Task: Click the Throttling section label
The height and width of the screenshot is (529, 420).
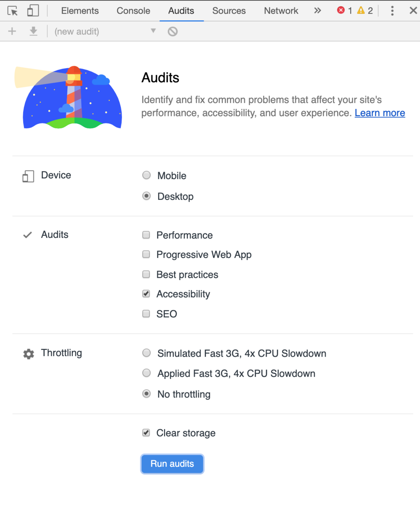Action: point(61,353)
